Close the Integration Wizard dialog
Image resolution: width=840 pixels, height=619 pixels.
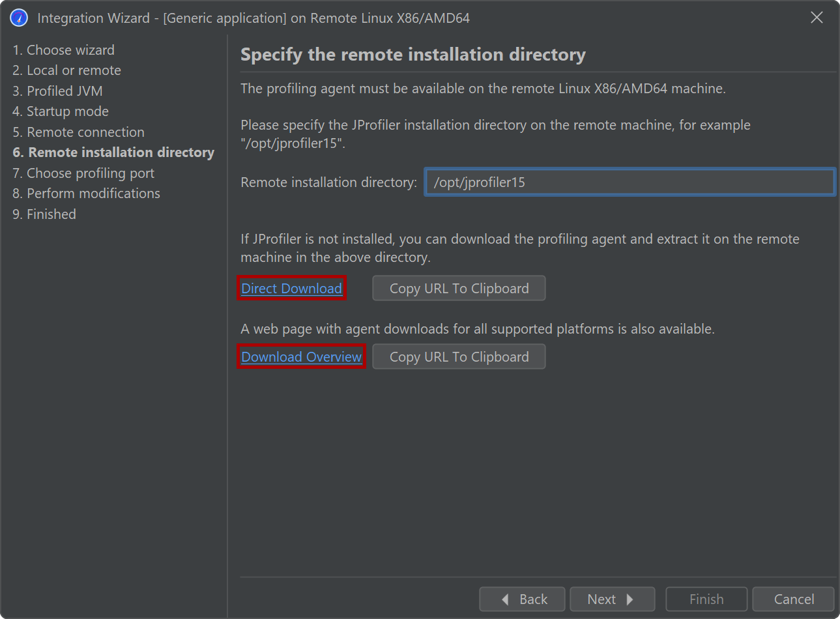point(817,18)
